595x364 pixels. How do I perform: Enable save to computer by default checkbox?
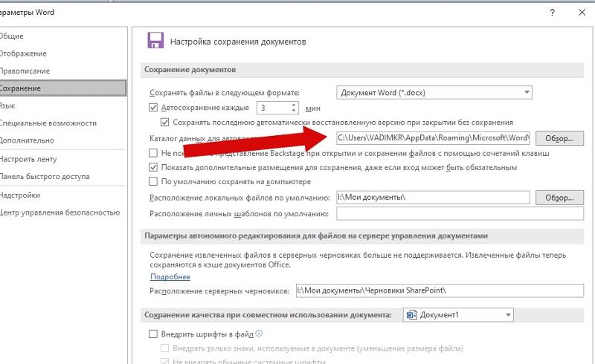(154, 182)
